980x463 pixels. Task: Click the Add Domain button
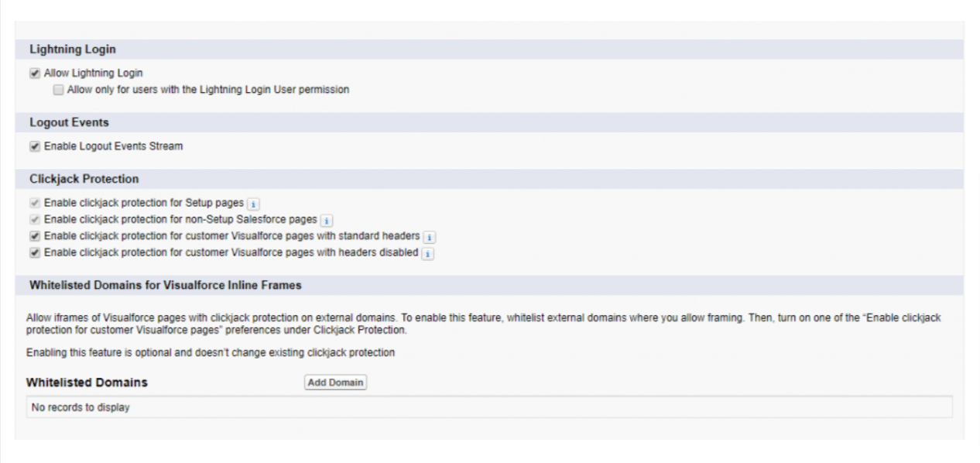click(x=336, y=382)
